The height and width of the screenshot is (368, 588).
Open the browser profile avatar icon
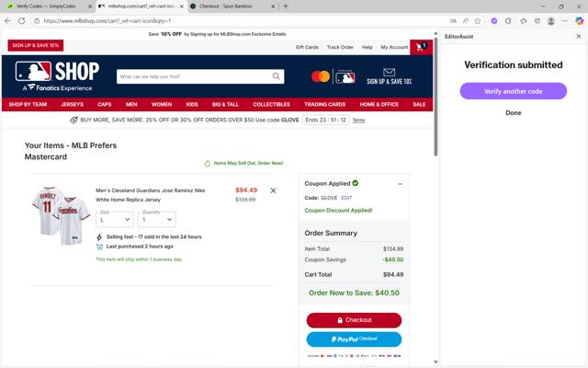click(x=550, y=21)
